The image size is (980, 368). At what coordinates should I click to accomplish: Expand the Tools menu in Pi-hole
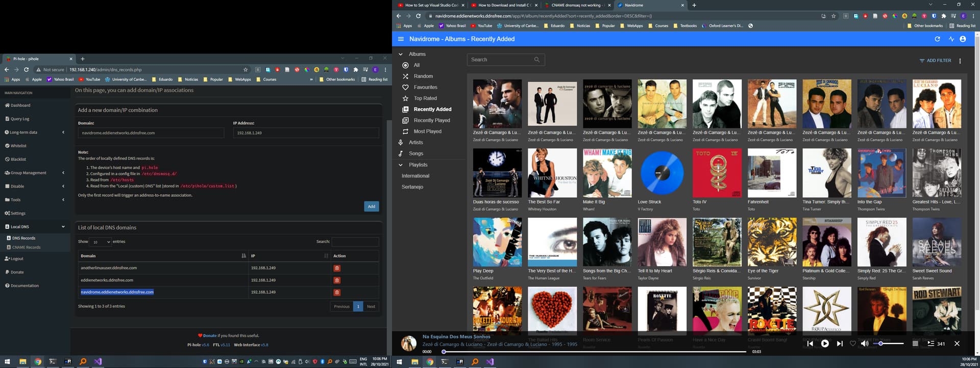[35, 200]
